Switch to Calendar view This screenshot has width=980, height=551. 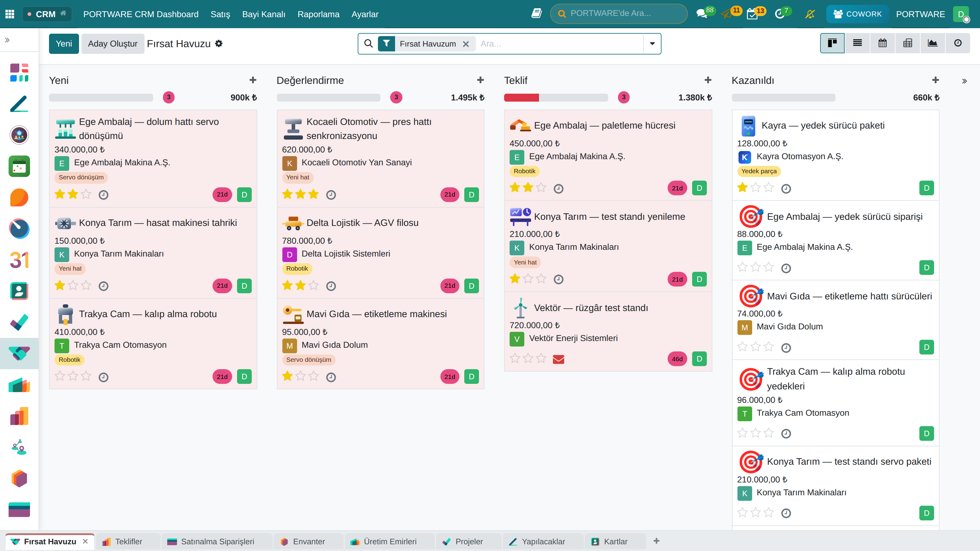(883, 43)
